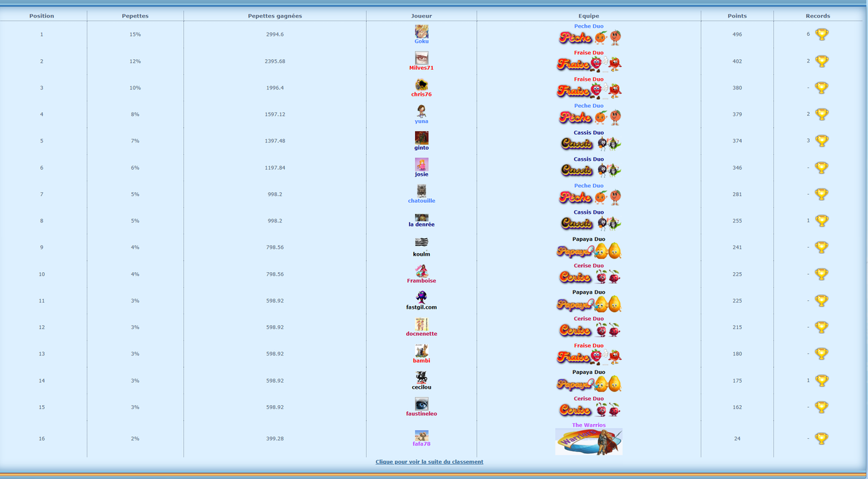Click the Joueur column header
Image resolution: width=868 pixels, height=479 pixels.
pyautogui.click(x=421, y=16)
